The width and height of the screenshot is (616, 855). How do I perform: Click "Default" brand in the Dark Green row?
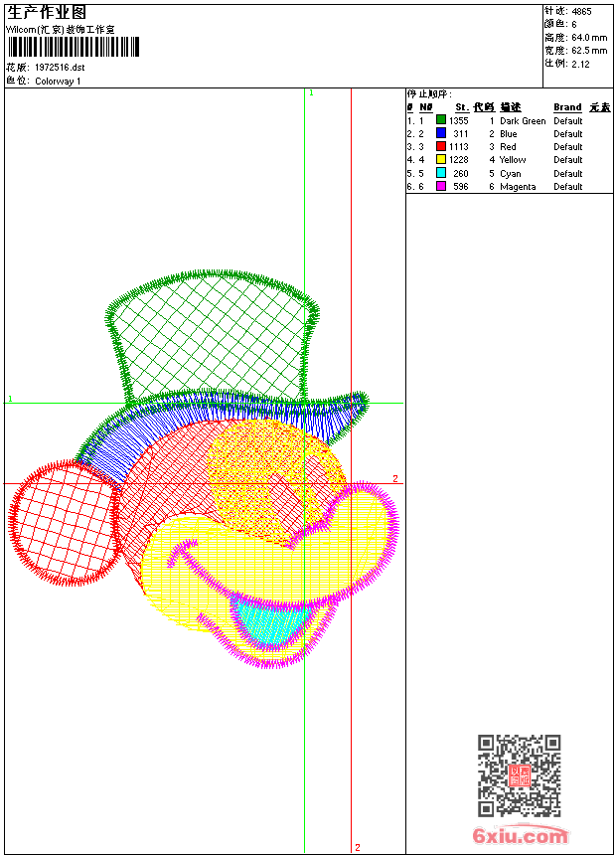click(568, 120)
